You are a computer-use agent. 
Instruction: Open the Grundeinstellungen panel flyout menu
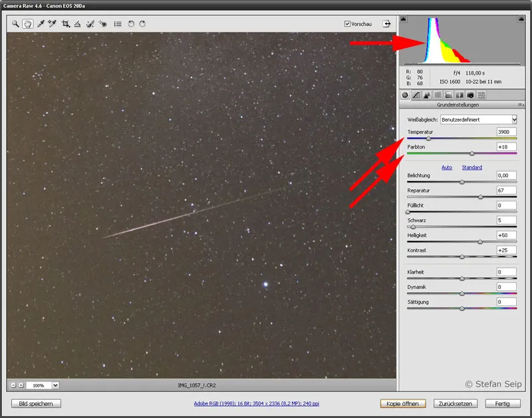521,105
